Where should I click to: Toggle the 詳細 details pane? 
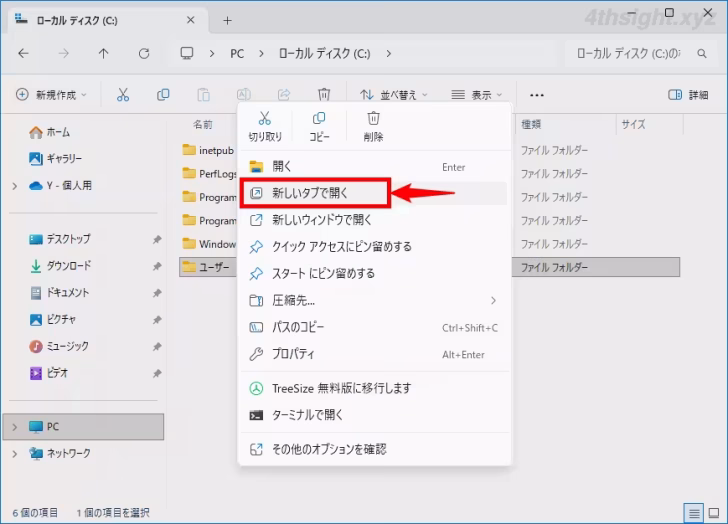[688, 95]
